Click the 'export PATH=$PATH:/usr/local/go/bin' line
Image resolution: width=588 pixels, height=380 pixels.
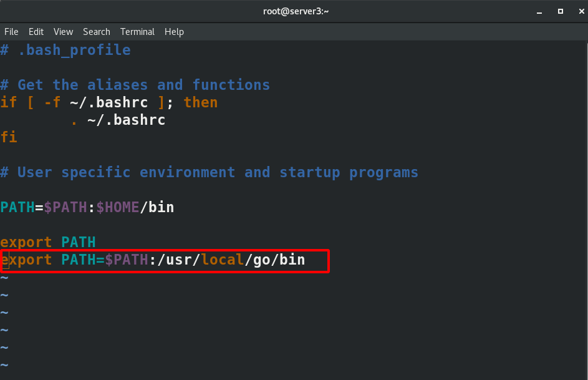[x=153, y=260]
